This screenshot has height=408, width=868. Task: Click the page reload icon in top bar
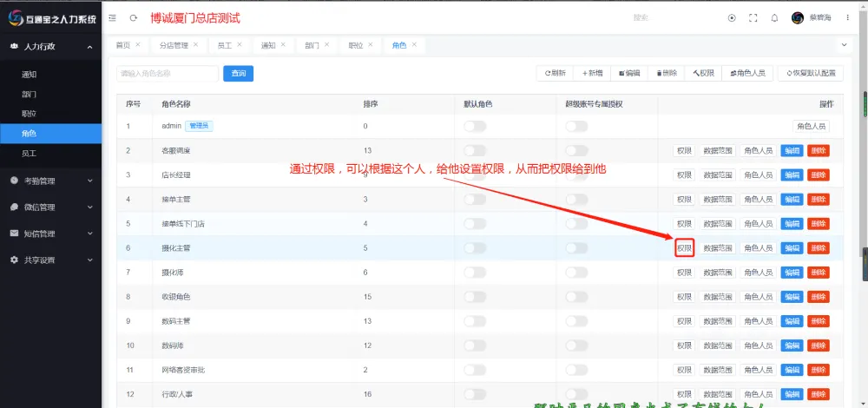point(133,17)
